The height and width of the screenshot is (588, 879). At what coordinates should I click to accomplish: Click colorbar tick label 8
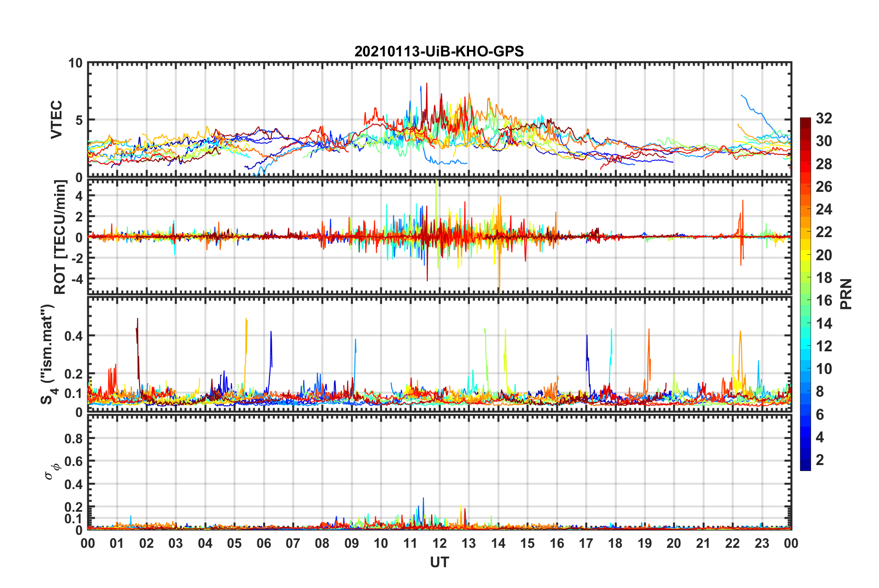[820, 392]
